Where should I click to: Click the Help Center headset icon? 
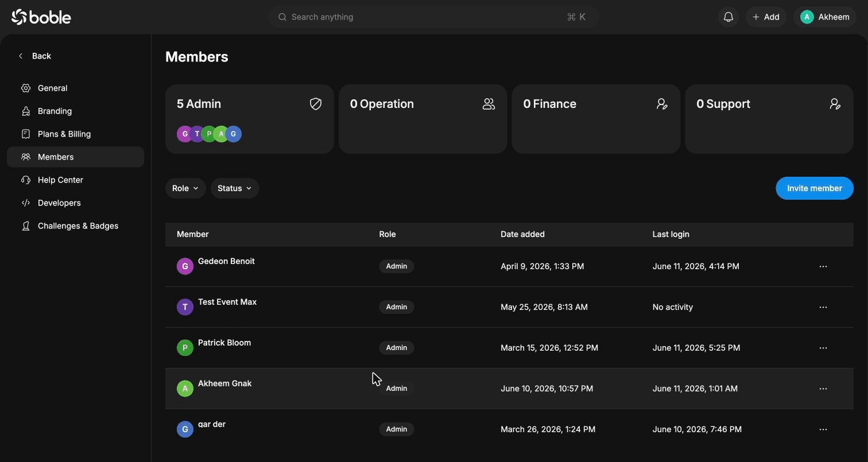pos(26,180)
